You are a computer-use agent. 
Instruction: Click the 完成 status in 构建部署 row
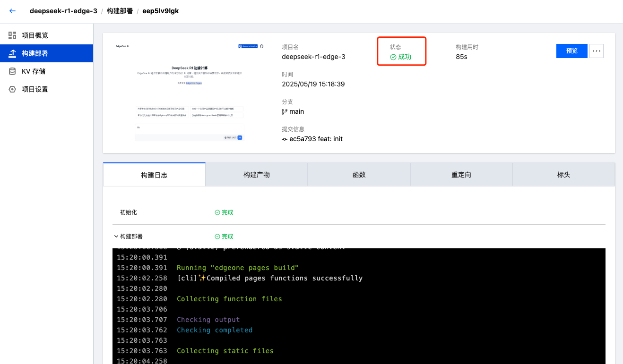pos(224,237)
